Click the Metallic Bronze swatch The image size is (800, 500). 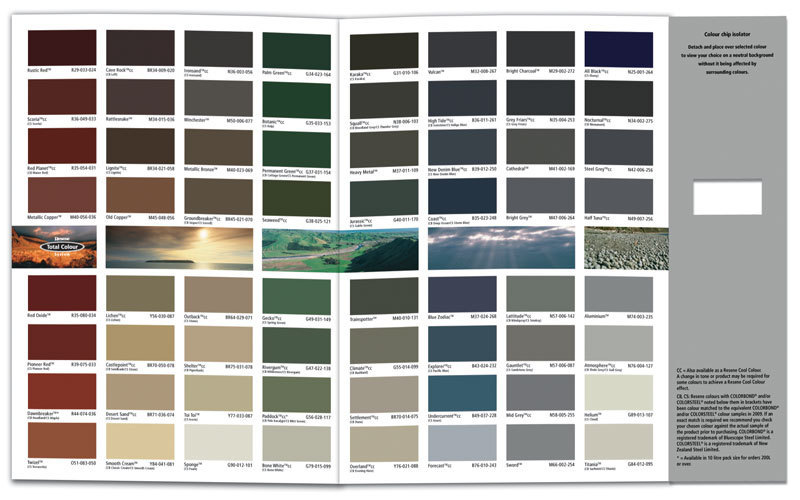click(x=218, y=145)
